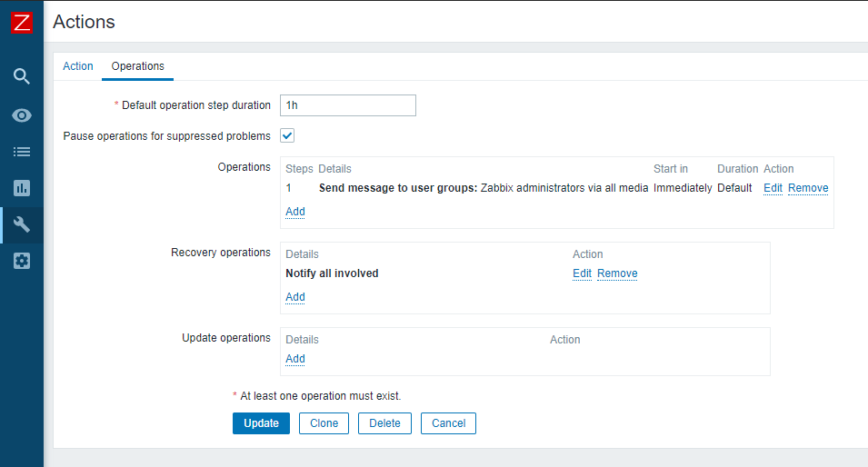Click the Default operation step duration field
This screenshot has width=868, height=467.
pos(347,105)
